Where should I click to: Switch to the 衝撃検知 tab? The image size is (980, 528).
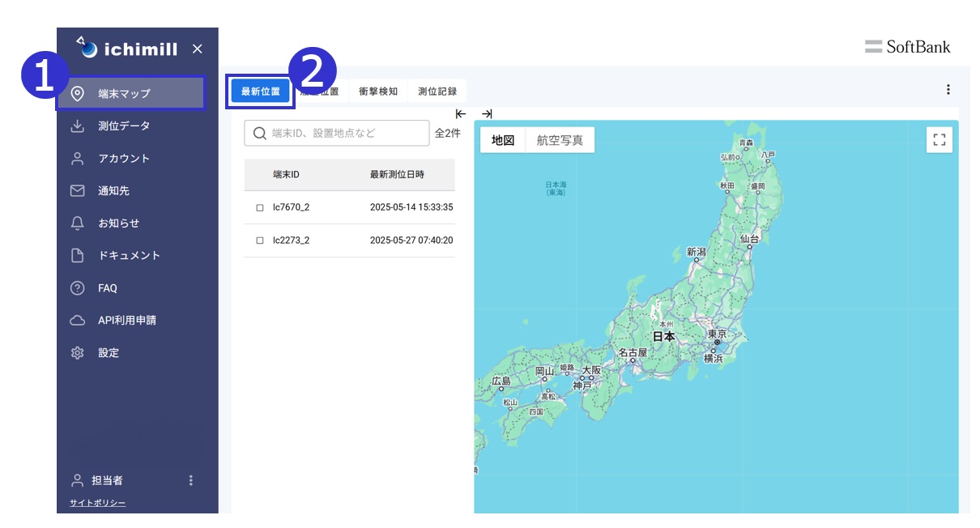tap(378, 92)
